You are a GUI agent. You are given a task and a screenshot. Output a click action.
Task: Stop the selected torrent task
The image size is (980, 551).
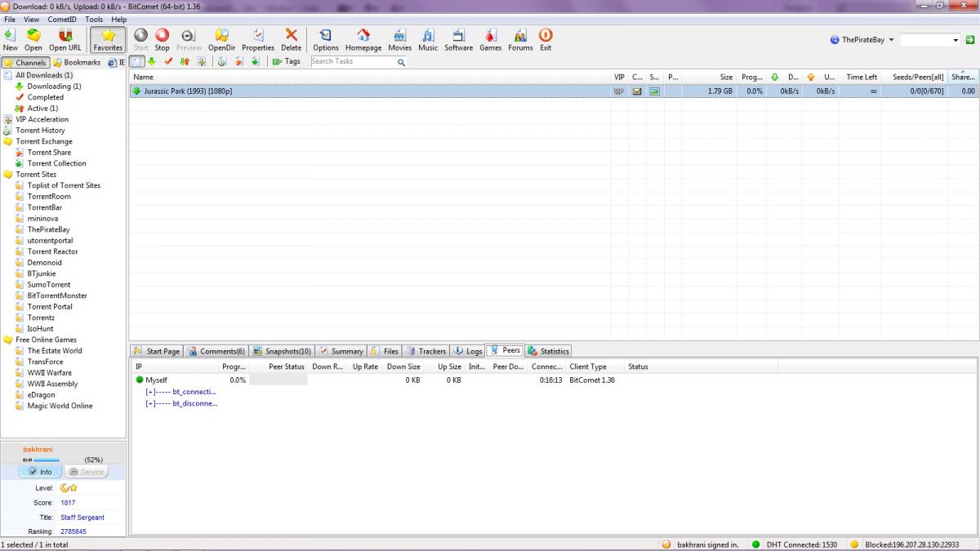tap(163, 39)
